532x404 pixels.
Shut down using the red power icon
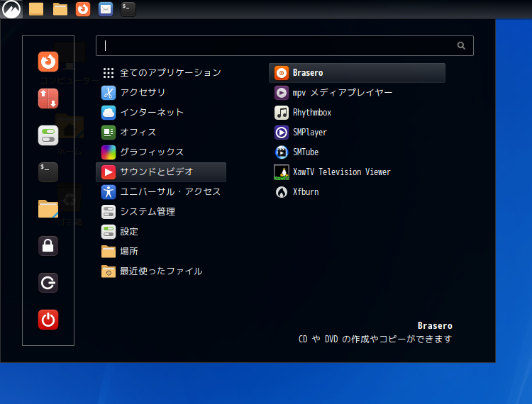(48, 319)
